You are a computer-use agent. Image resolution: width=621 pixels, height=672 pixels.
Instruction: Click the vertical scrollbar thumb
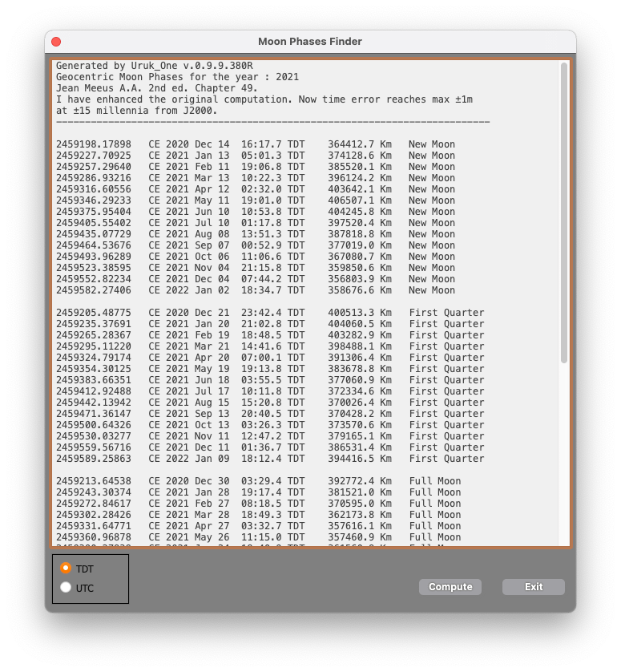click(x=564, y=213)
